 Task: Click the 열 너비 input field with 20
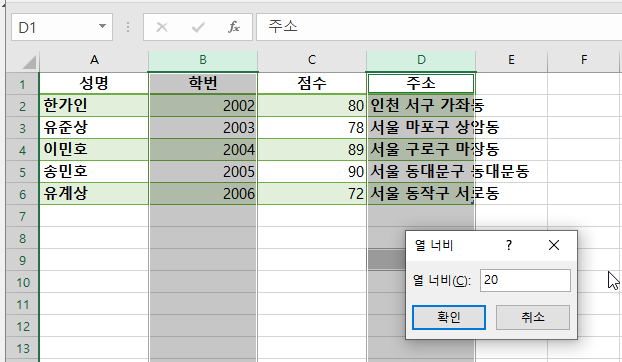[x=525, y=280]
